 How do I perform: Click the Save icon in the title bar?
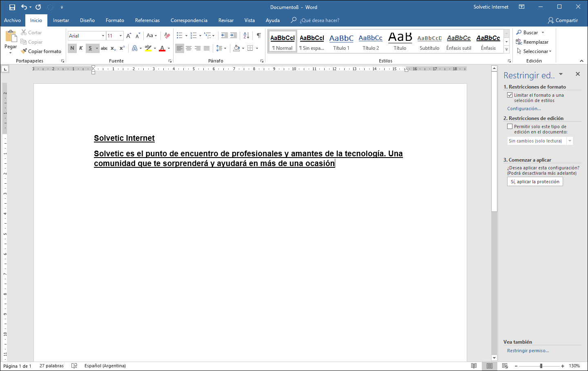12,7
